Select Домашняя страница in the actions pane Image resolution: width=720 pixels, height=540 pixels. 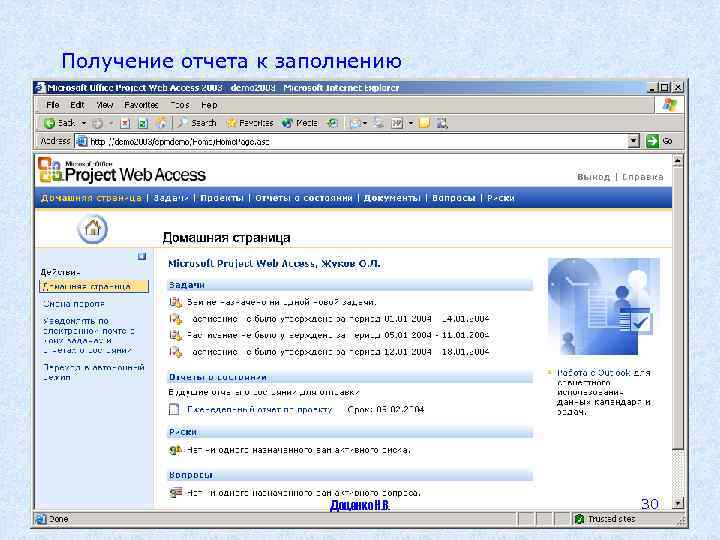pos(94,287)
